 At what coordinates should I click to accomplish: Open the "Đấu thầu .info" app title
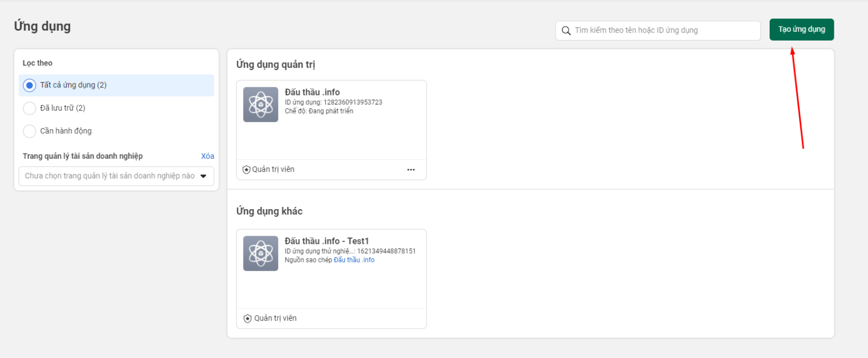click(x=312, y=93)
